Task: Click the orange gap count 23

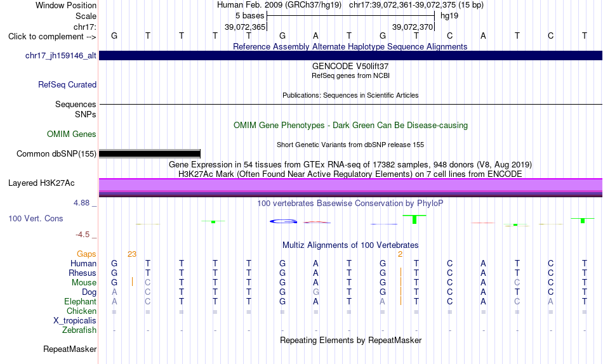Action: point(132,254)
